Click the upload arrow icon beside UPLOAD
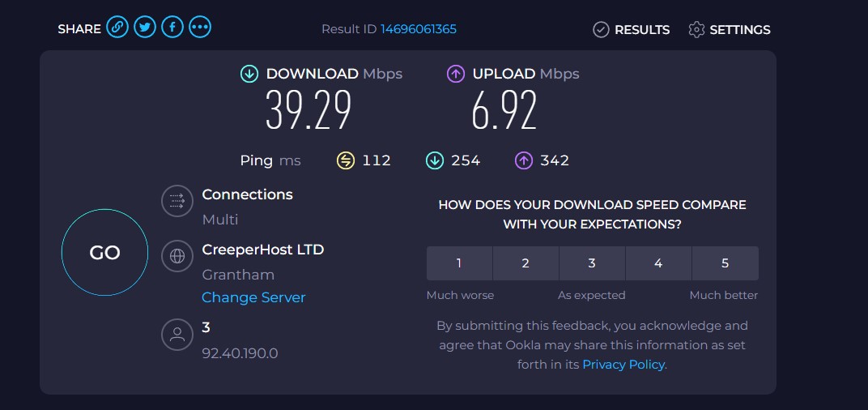Viewport: 868px width, 410px height. (x=456, y=74)
